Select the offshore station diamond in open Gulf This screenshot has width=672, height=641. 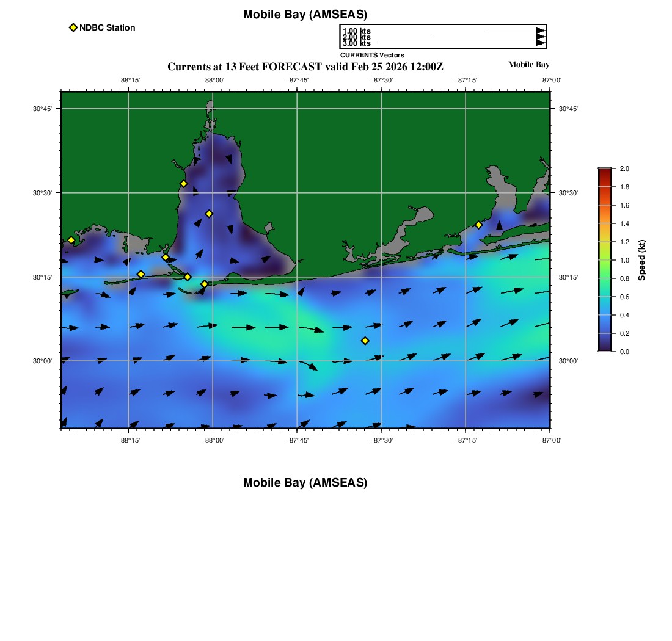pos(365,341)
